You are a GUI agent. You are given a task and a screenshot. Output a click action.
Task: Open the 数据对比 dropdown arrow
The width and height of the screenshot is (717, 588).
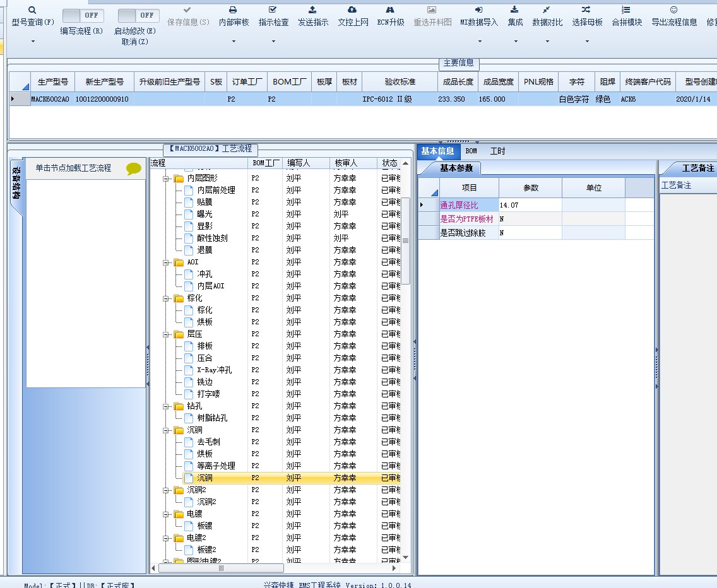(x=547, y=41)
